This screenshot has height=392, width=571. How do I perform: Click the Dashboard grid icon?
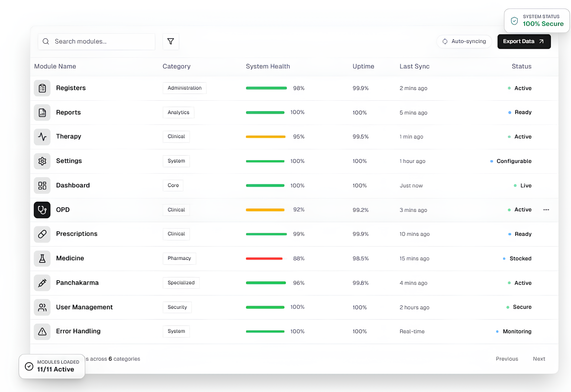(42, 185)
